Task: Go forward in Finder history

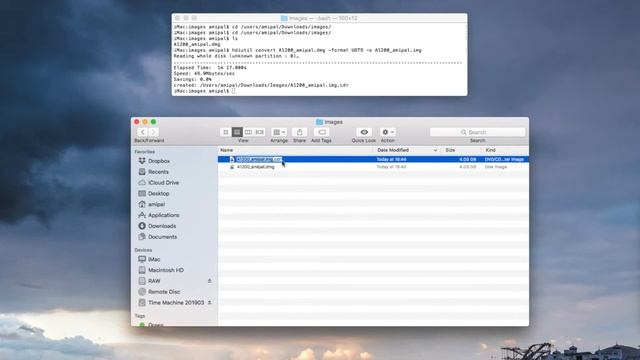Action: [153, 132]
